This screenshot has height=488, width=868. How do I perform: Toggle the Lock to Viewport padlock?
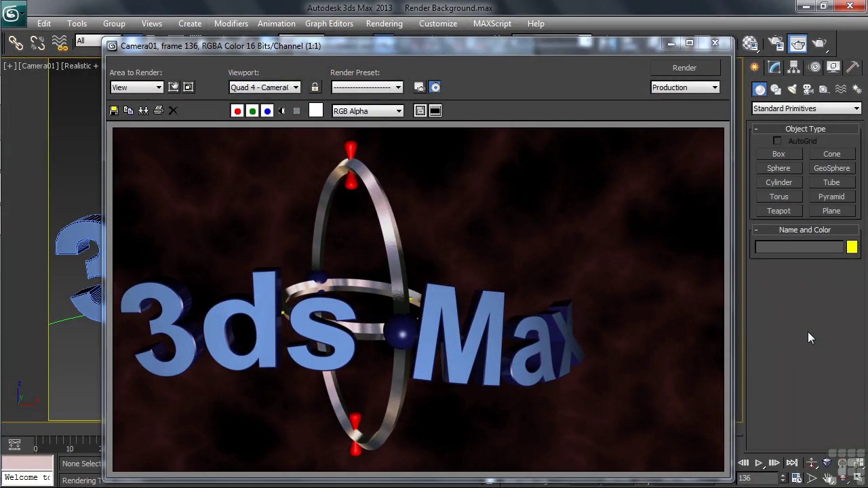315,87
